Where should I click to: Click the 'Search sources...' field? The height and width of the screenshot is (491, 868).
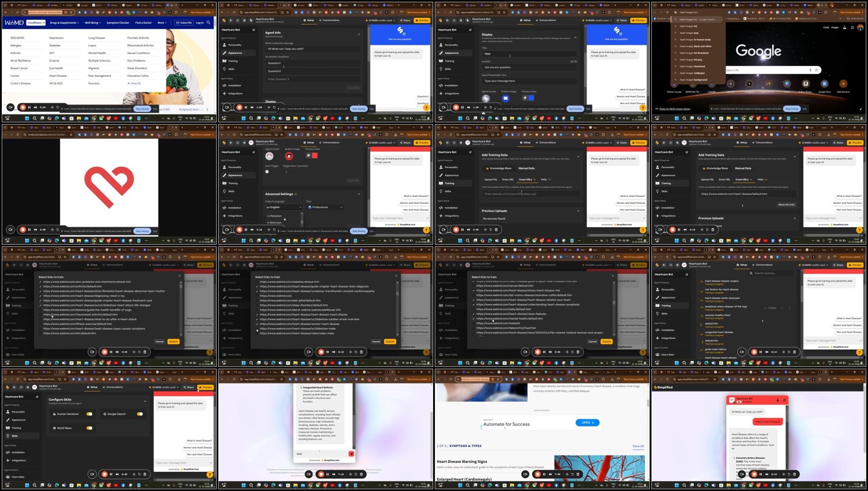pyautogui.click(x=771, y=273)
